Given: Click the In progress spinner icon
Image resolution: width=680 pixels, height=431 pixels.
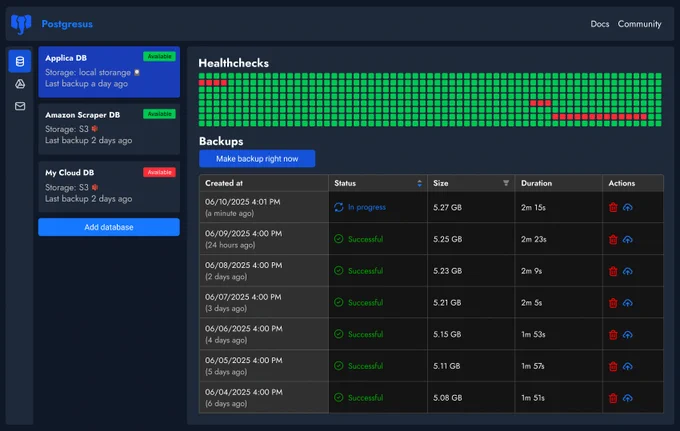Looking at the screenshot, I should (x=339, y=207).
